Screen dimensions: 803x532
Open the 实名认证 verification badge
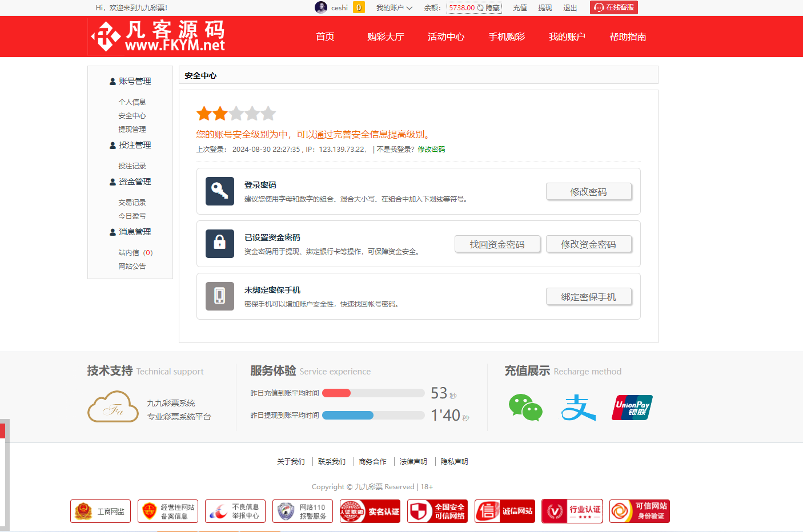(370, 511)
